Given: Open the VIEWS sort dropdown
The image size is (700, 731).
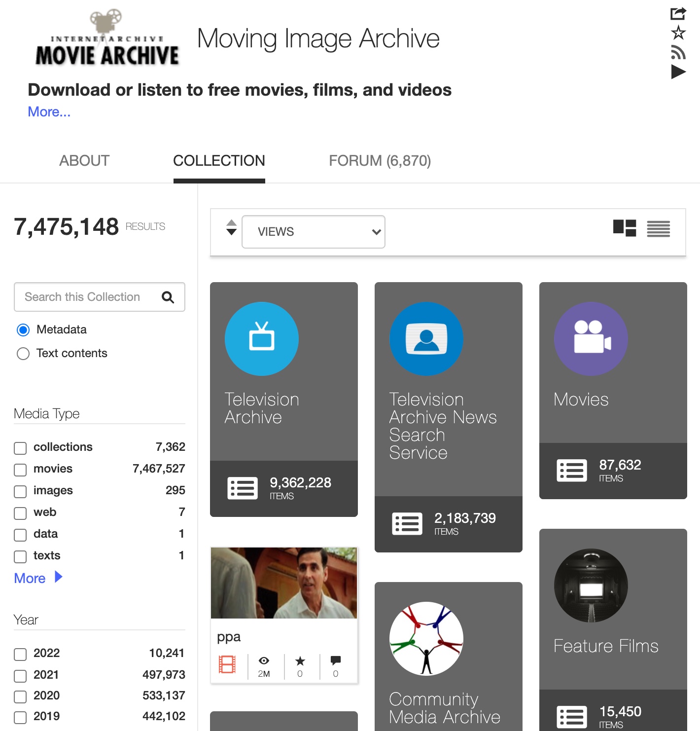Looking at the screenshot, I should coord(314,232).
